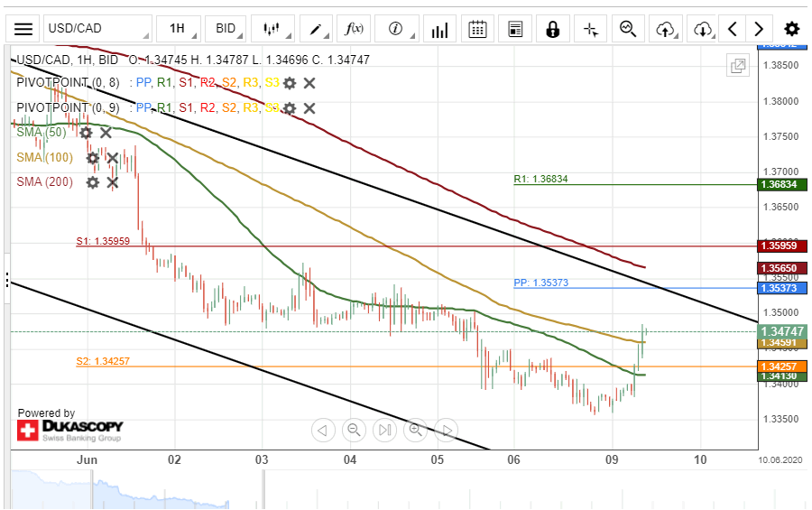The height and width of the screenshot is (510, 812).
Task: Open SMA (200) settings gear
Action: [x=93, y=182]
